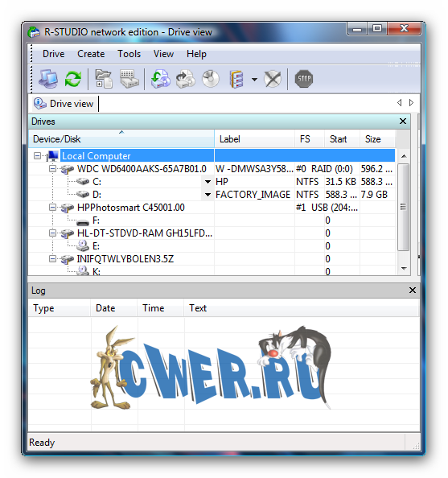Screen dimensions: 448x478
Task: Sort by Device/Disk column header
Action: click(x=121, y=139)
